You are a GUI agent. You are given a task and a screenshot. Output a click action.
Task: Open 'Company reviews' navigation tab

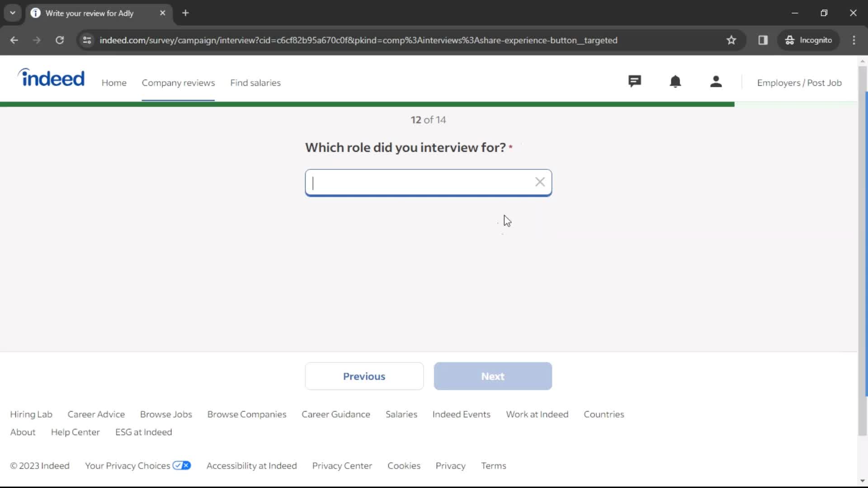179,82
